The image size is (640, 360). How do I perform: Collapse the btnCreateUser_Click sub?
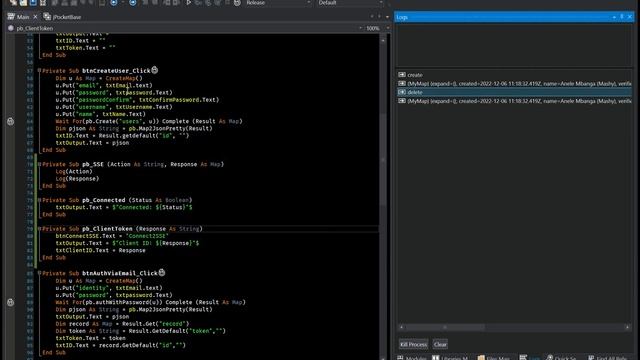(39, 71)
